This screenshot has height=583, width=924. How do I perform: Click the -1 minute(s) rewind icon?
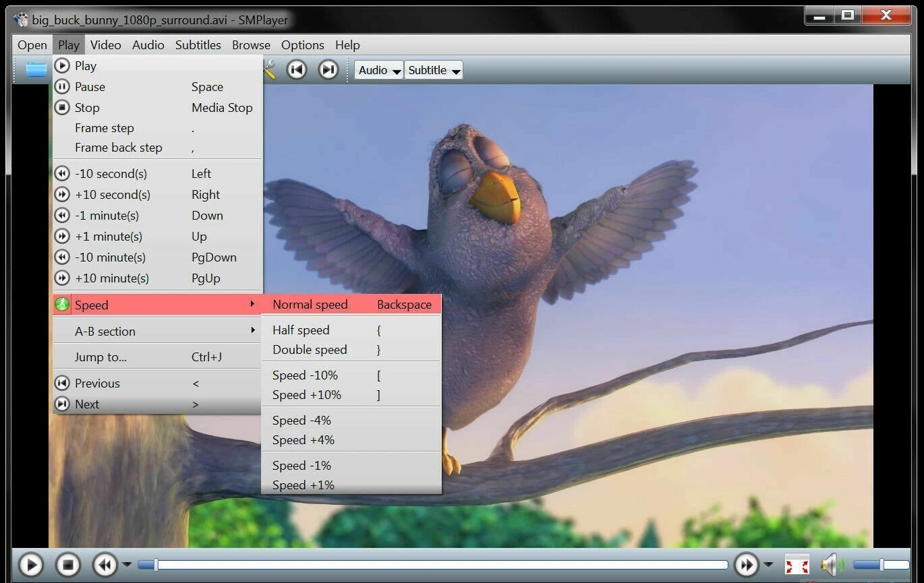62,215
